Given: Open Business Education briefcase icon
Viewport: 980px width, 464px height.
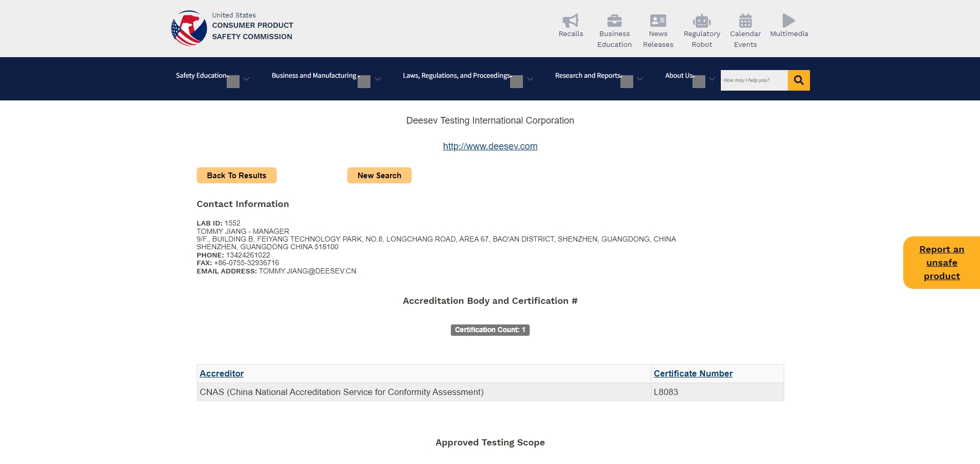Looking at the screenshot, I should point(614,21).
